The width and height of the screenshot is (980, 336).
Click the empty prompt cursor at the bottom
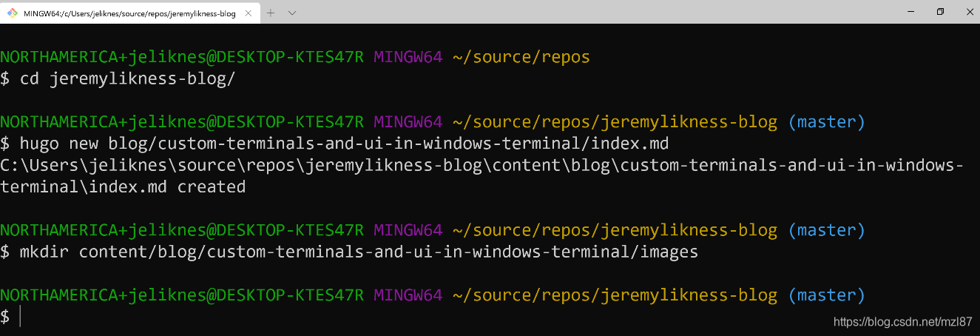tap(21, 317)
